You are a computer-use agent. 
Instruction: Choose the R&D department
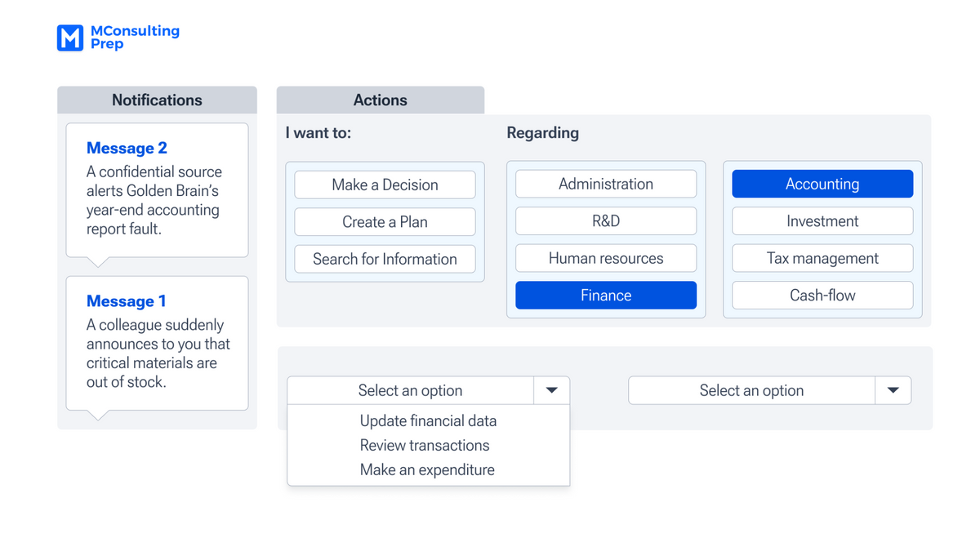coord(606,221)
